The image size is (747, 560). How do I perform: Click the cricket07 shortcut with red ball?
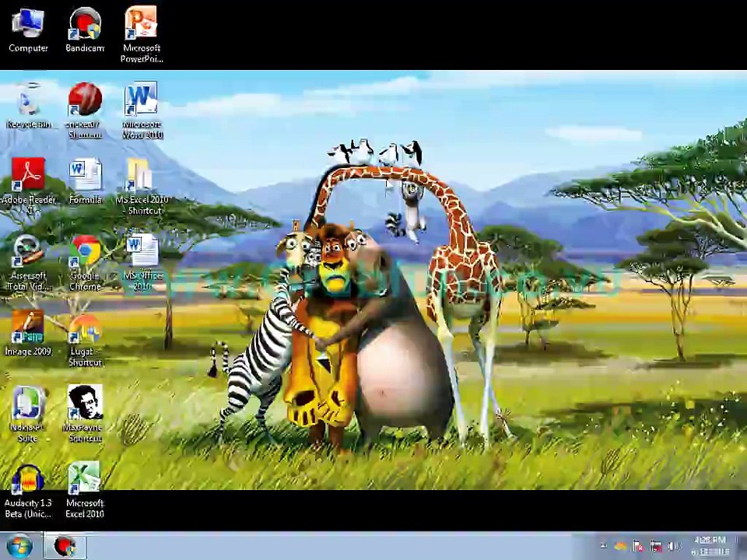(x=85, y=110)
